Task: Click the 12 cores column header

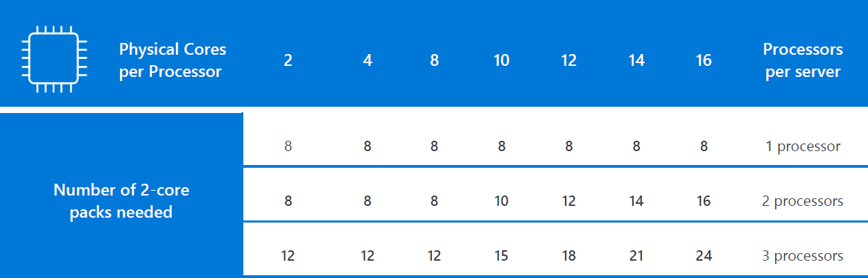Action: [568, 60]
